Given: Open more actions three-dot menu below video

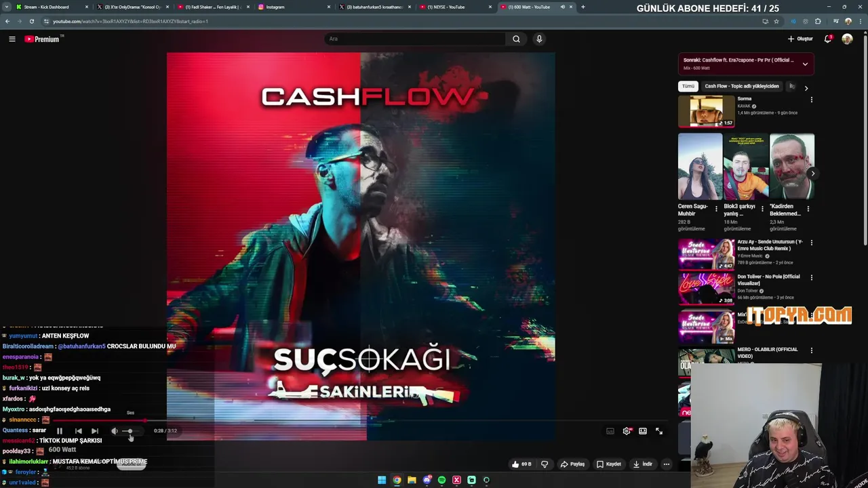Looking at the screenshot, I should tap(667, 464).
